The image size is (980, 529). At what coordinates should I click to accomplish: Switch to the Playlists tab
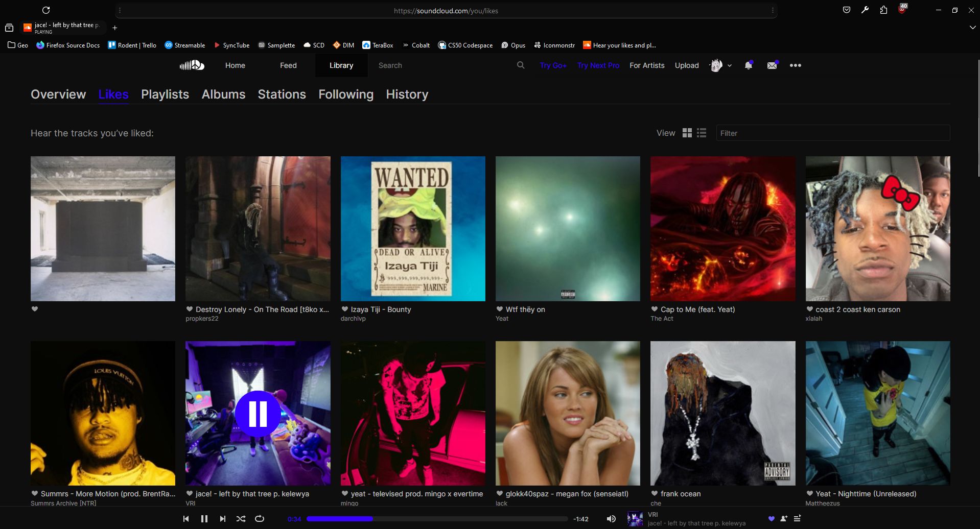click(x=165, y=94)
